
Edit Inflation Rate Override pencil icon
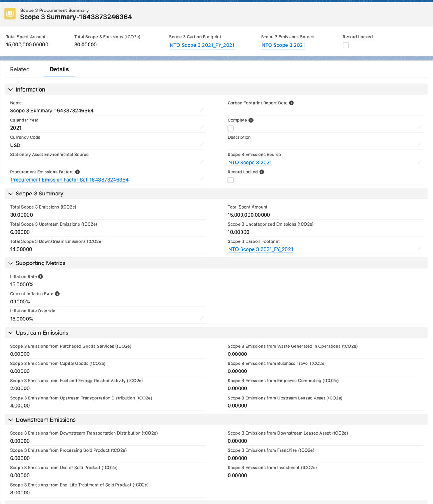point(202,318)
